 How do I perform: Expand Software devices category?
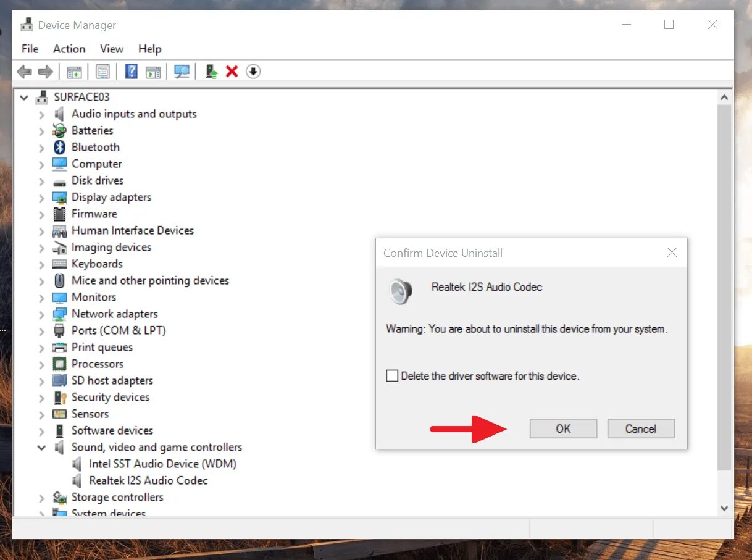point(41,431)
